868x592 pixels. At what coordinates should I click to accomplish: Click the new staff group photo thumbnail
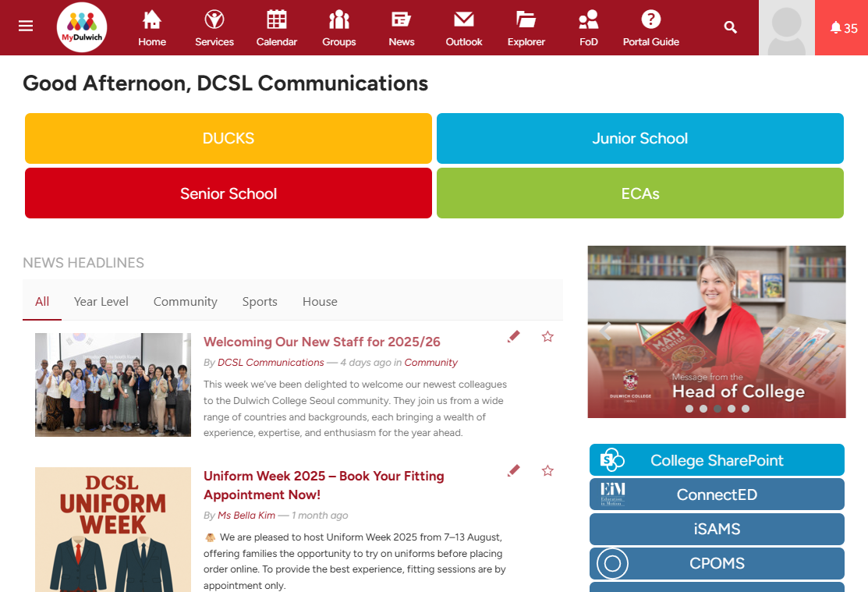pos(113,385)
